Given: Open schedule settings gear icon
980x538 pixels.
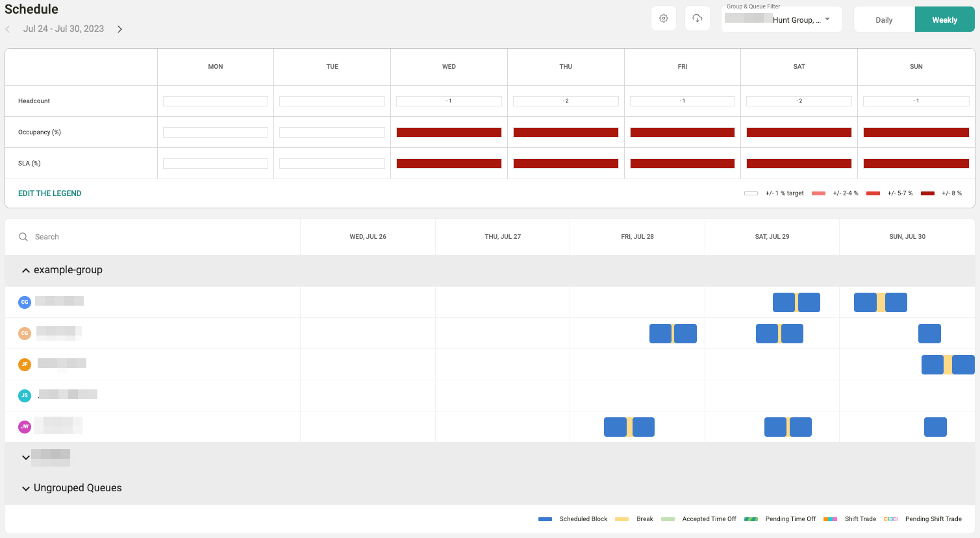Looking at the screenshot, I should (664, 19).
